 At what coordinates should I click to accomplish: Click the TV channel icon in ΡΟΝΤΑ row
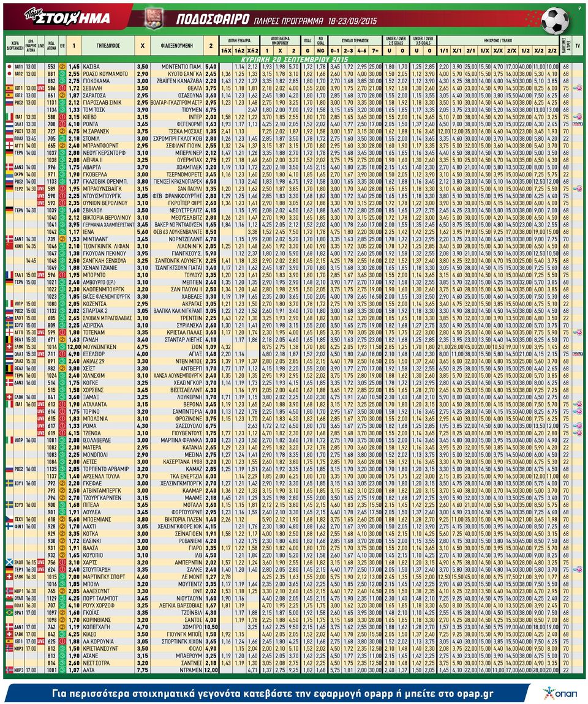[x=577, y=124]
